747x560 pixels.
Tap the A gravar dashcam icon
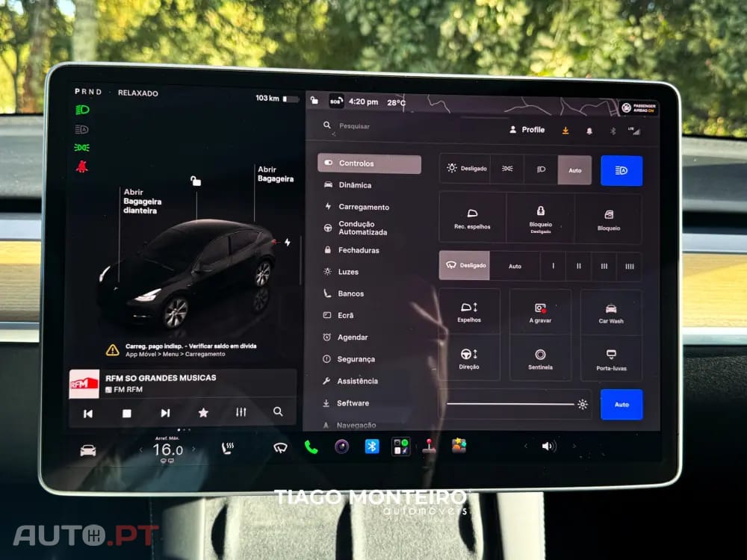click(540, 313)
